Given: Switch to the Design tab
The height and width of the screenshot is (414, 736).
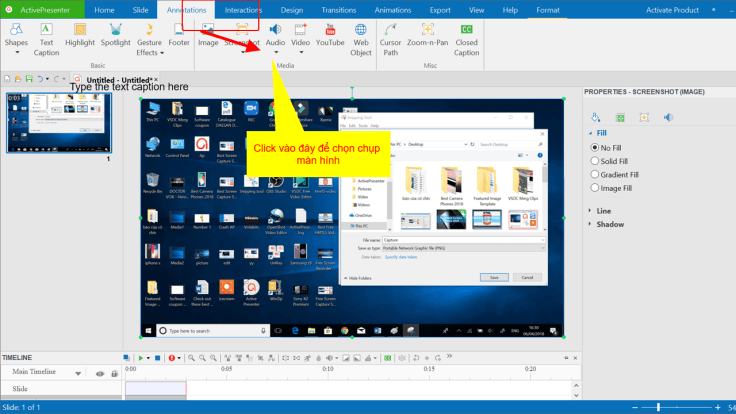Looking at the screenshot, I should point(291,10).
